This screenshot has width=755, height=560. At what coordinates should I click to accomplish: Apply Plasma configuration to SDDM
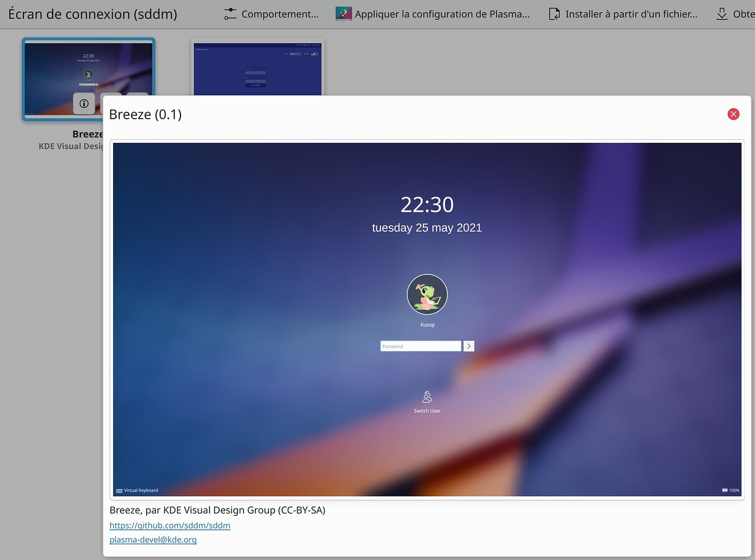(432, 14)
